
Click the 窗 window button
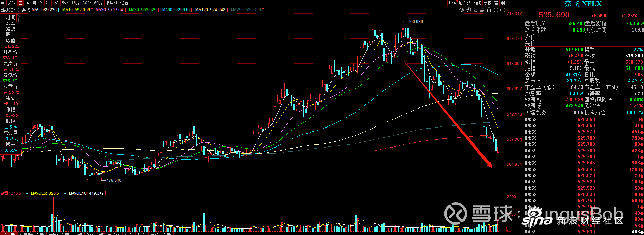point(496,3)
